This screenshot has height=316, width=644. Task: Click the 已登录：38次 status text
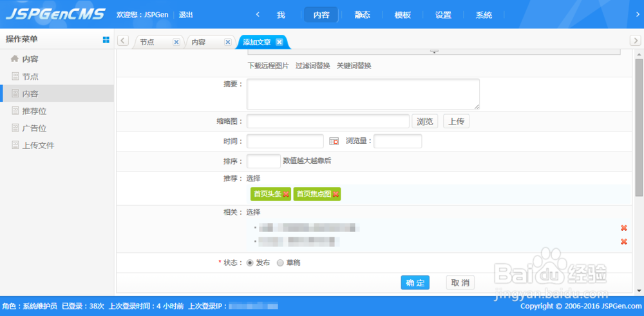click(83, 306)
